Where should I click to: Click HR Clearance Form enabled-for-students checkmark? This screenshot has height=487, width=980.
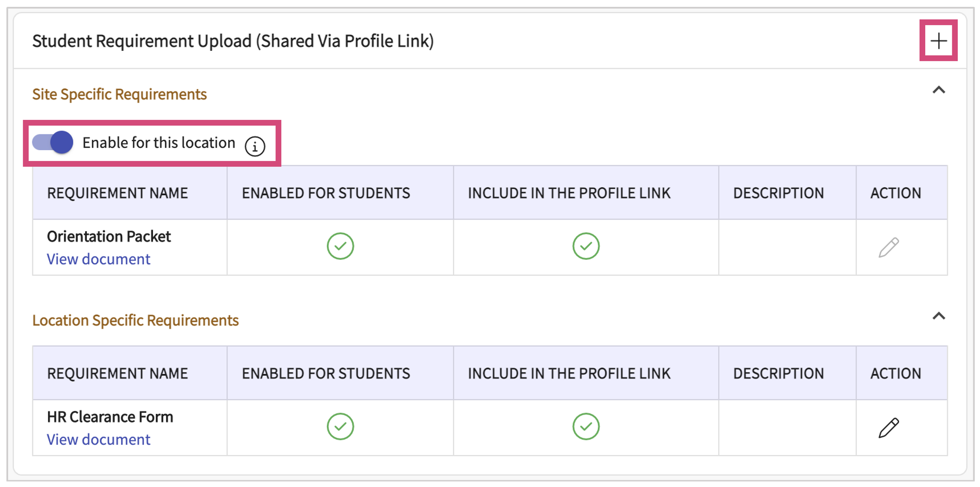click(340, 426)
